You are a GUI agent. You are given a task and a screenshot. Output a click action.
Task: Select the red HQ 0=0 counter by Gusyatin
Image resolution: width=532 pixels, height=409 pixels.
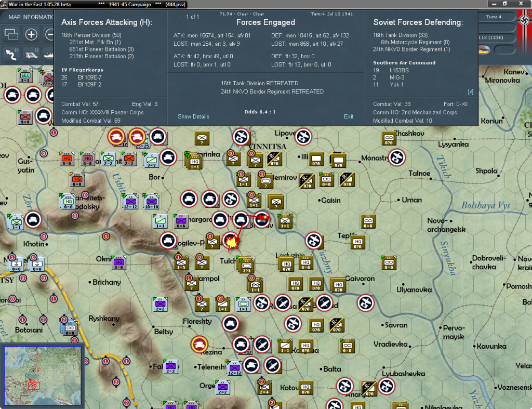66,159
